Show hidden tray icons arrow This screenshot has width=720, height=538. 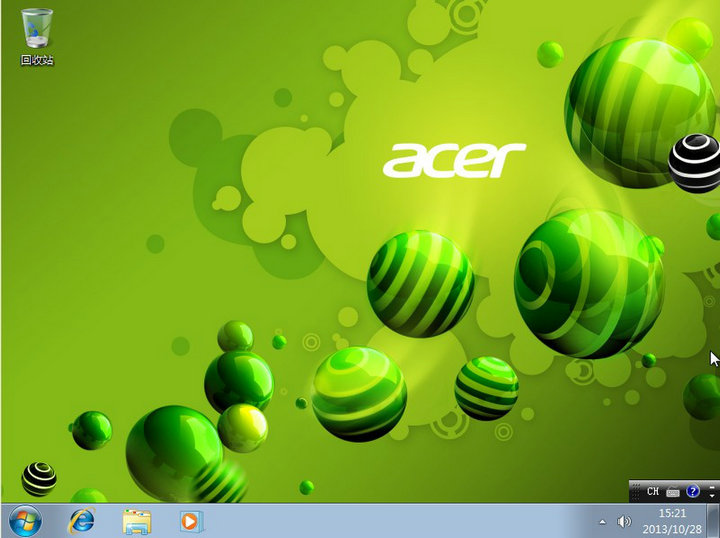pyautogui.click(x=602, y=522)
